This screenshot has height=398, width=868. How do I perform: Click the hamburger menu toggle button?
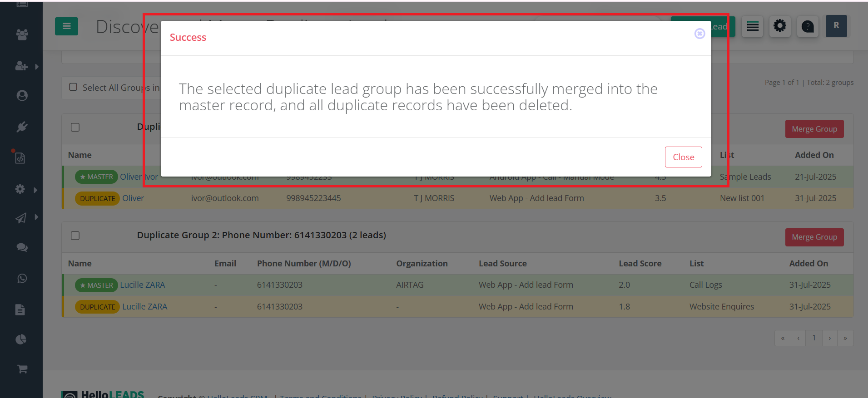coord(66,26)
